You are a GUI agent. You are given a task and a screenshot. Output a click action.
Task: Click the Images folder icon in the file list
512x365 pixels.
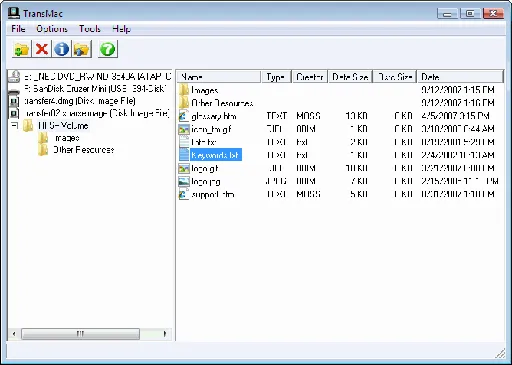184,90
